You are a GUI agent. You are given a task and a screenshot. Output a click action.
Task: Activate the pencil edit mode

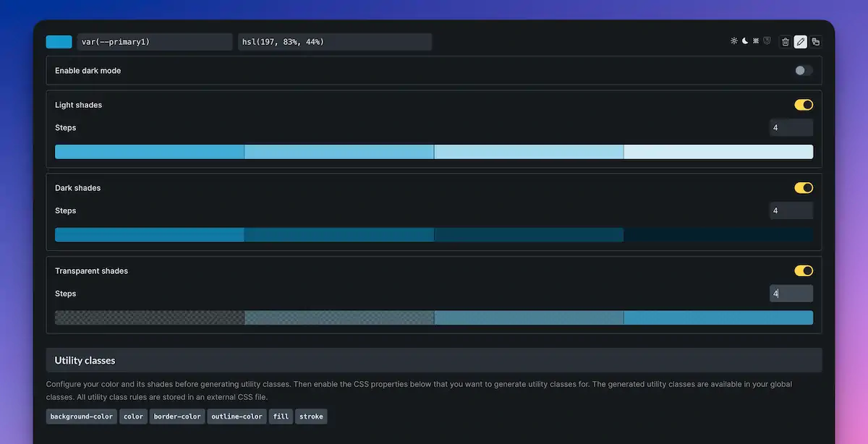(800, 41)
